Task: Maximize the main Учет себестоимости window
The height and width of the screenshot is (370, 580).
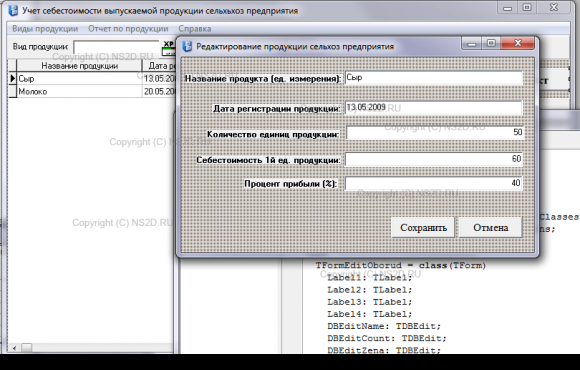Action: point(527,7)
